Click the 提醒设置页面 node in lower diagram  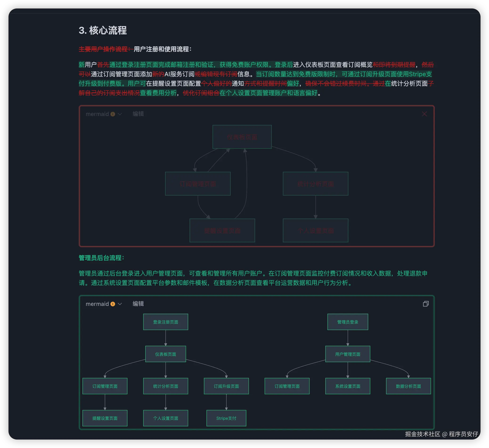(x=105, y=418)
